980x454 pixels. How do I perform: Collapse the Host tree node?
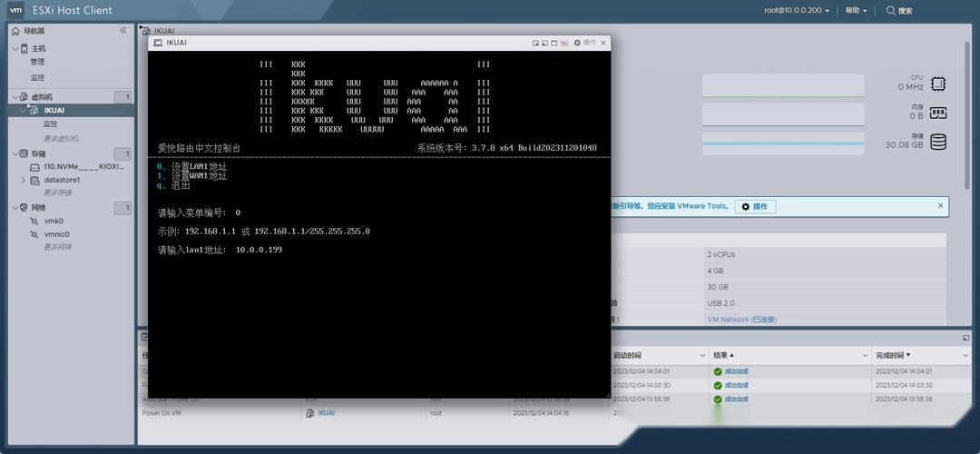point(15,48)
